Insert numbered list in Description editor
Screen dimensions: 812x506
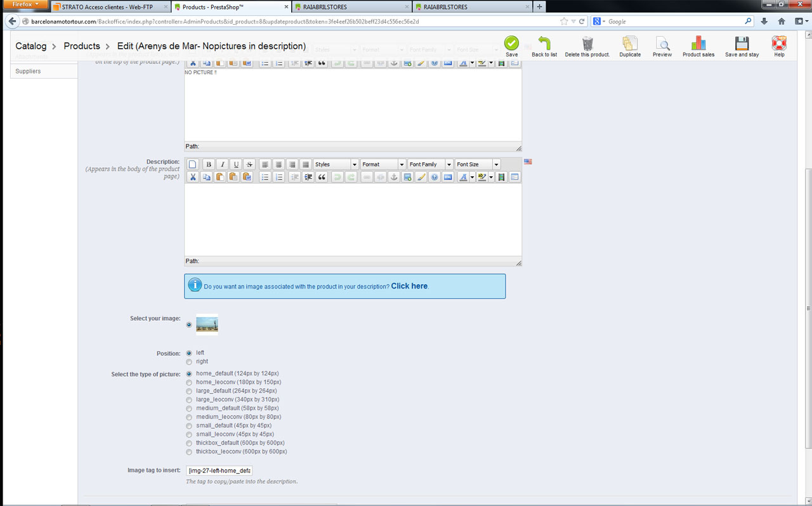[278, 177]
